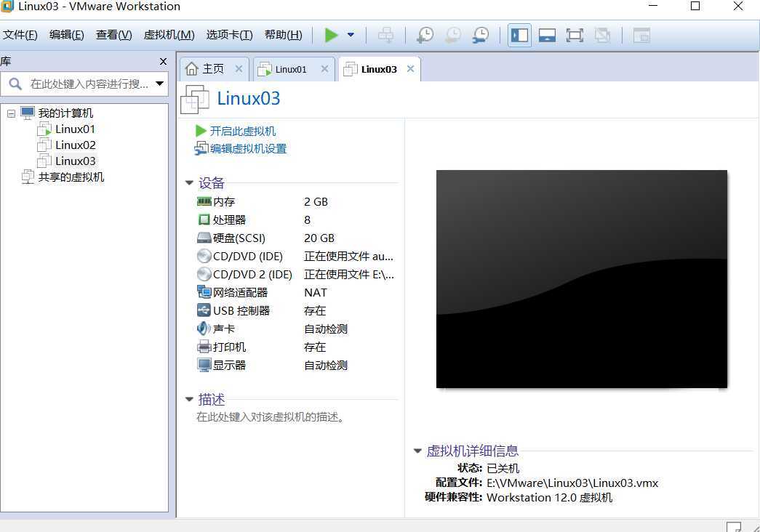
Task: Open the 帮助(H) menu
Action: point(283,35)
